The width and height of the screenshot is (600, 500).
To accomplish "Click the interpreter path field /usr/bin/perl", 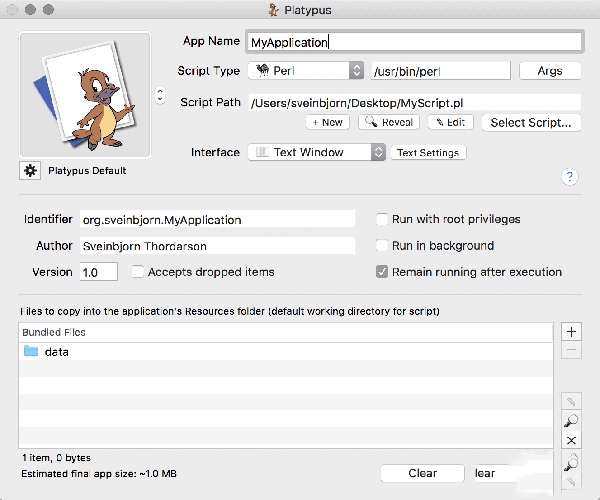I will coord(441,71).
